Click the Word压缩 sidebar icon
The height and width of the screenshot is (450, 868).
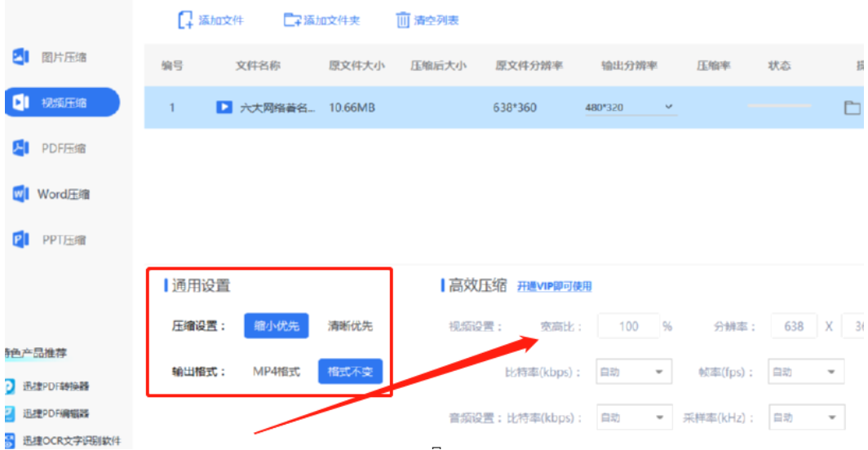pyautogui.click(x=20, y=194)
